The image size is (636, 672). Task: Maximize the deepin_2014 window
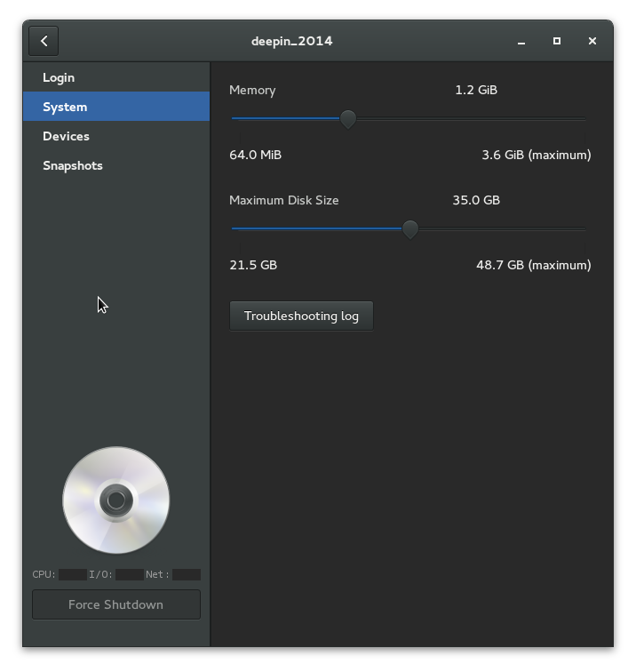[x=557, y=41]
